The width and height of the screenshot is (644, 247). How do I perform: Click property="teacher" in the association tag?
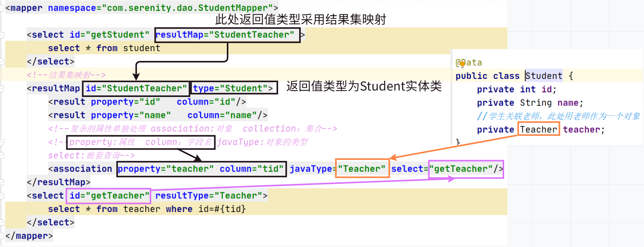[x=166, y=169]
